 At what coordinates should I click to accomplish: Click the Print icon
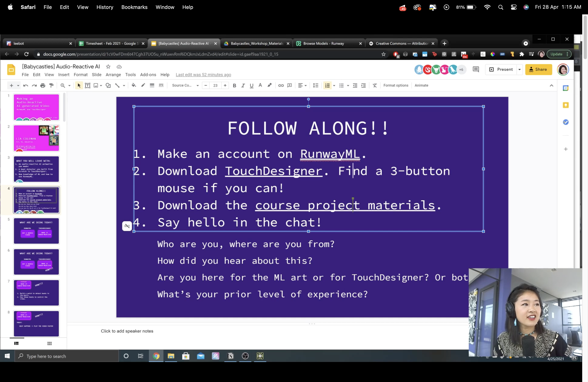coord(43,86)
